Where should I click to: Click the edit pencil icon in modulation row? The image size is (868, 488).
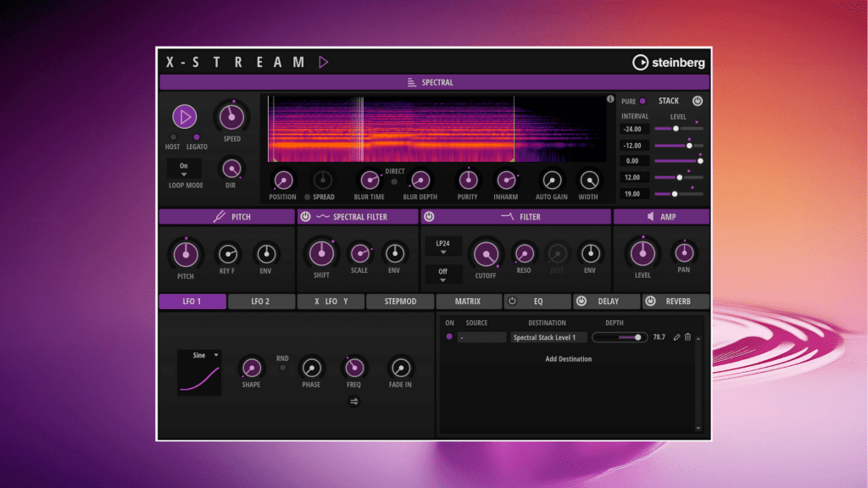tap(676, 337)
